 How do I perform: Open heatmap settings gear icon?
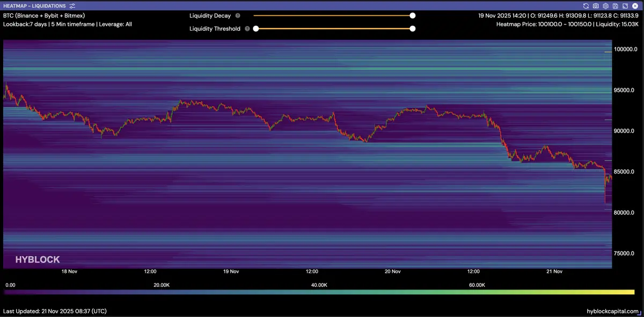tap(605, 6)
